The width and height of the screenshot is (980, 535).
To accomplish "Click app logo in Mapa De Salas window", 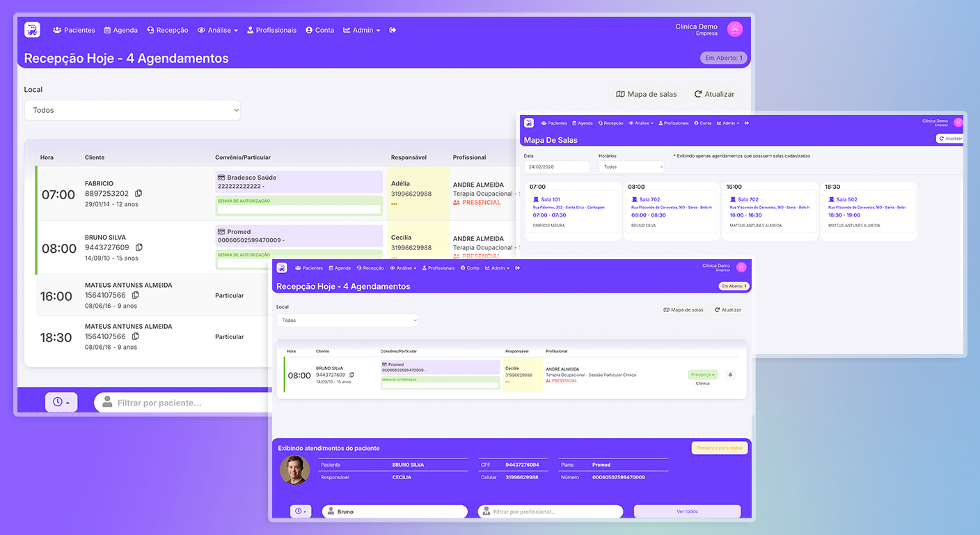I will pyautogui.click(x=529, y=123).
